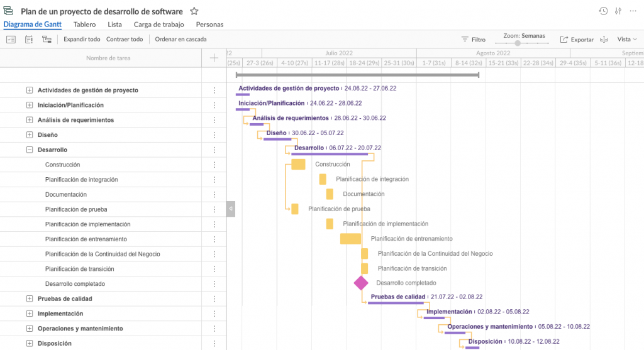
Task: Select the Desarrollo completado milestone diamond
Action: (x=361, y=283)
